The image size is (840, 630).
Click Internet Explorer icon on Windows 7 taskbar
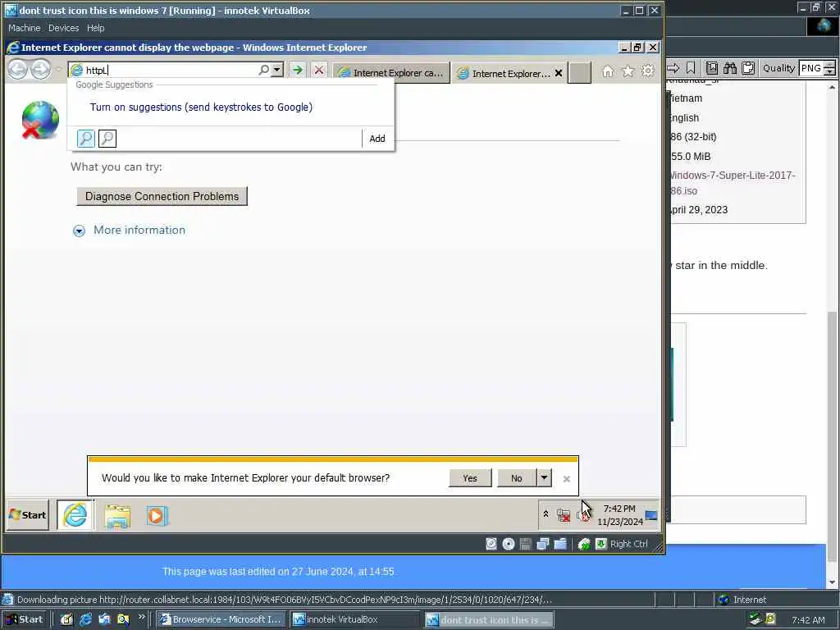coord(75,515)
